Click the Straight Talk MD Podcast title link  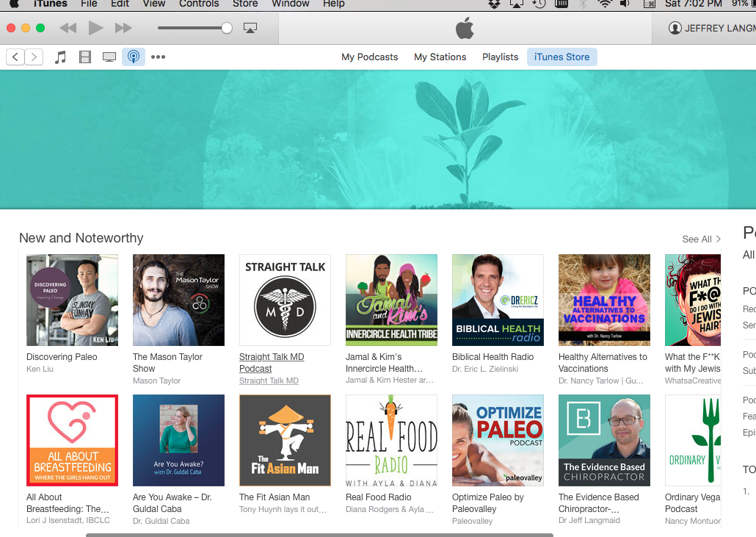tap(272, 363)
